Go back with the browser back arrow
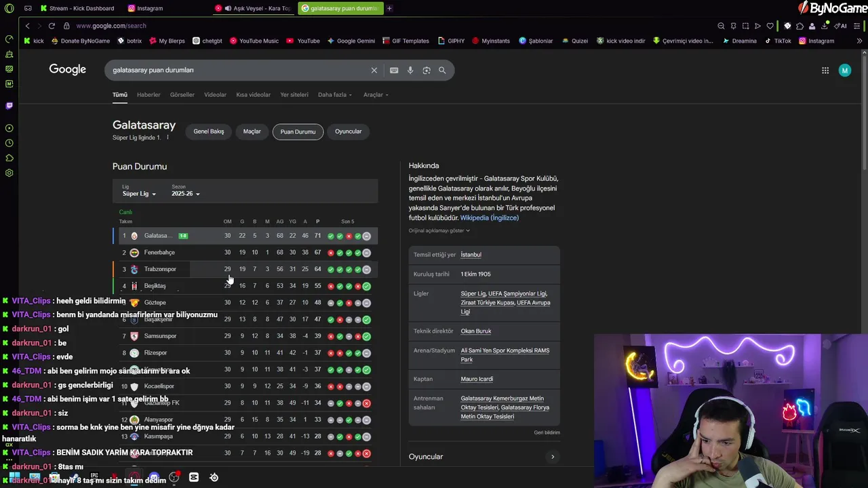The width and height of the screenshot is (868, 488). pyautogui.click(x=27, y=26)
